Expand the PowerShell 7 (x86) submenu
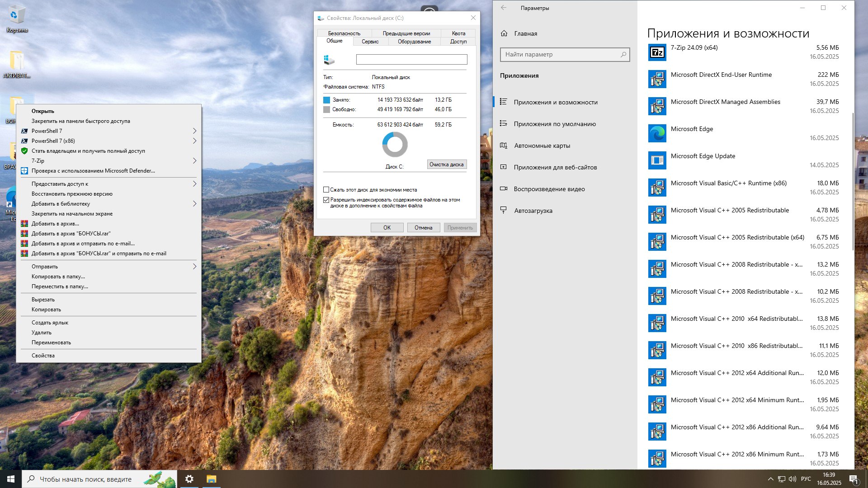The width and height of the screenshot is (868, 488). [194, 141]
